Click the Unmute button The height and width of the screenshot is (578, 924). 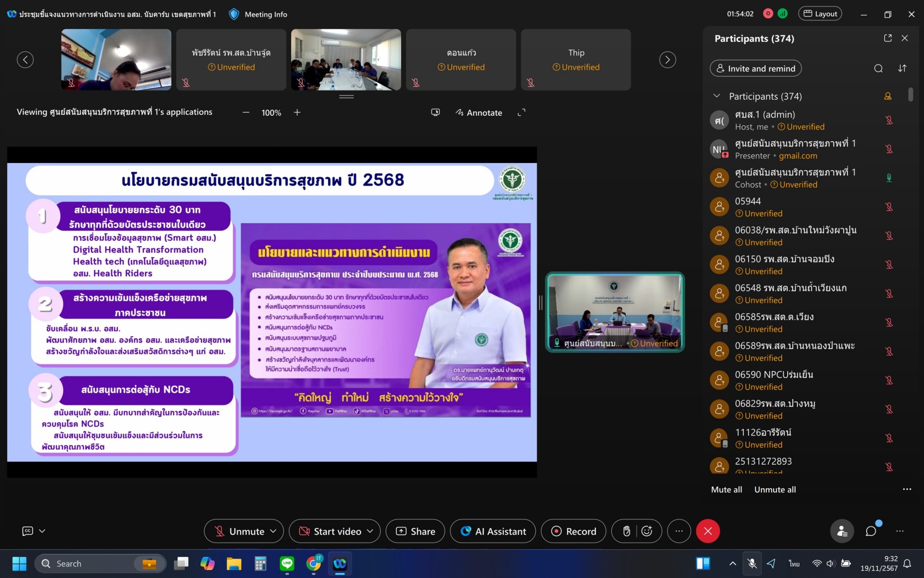tap(239, 531)
